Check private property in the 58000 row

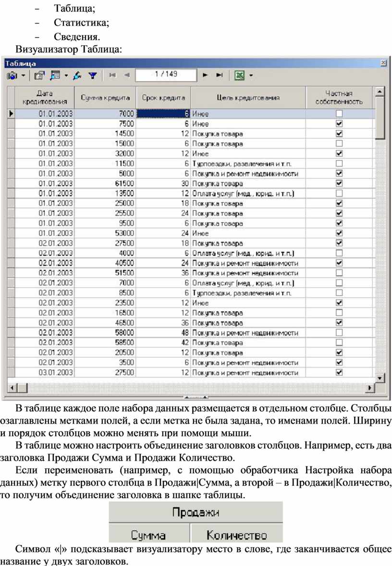[x=339, y=332]
